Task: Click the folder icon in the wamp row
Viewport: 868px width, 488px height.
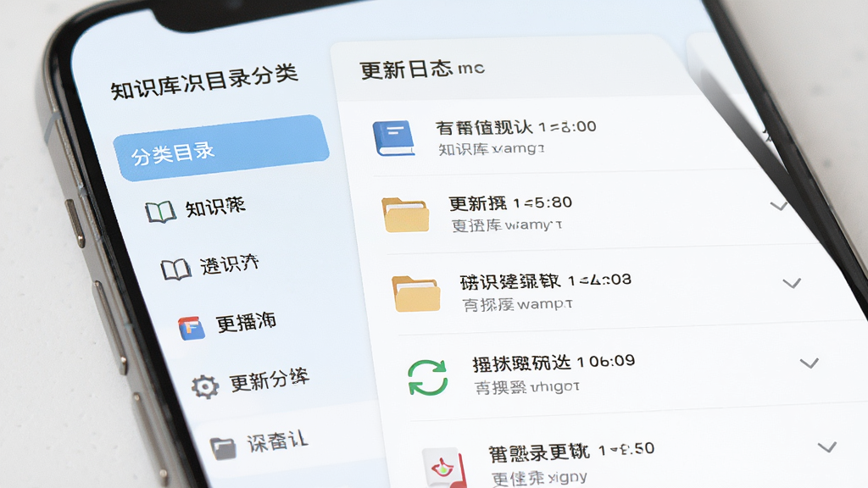Action: (x=416, y=294)
